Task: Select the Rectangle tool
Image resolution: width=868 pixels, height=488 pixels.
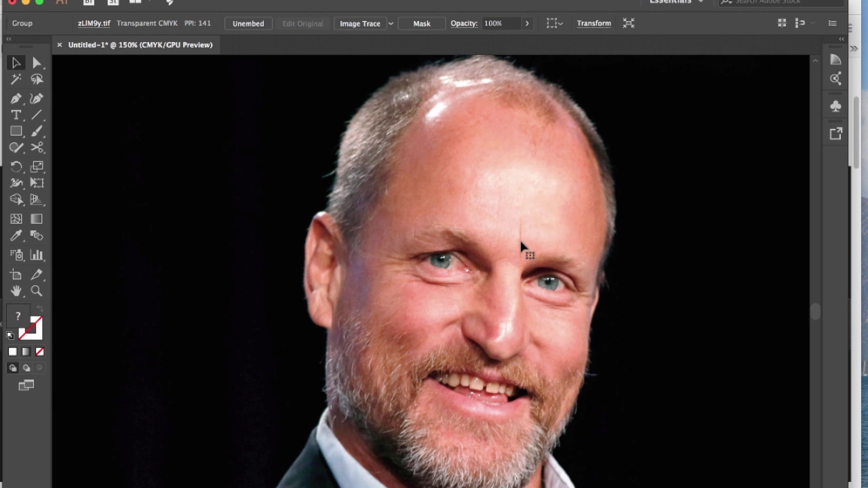Action: click(x=16, y=131)
